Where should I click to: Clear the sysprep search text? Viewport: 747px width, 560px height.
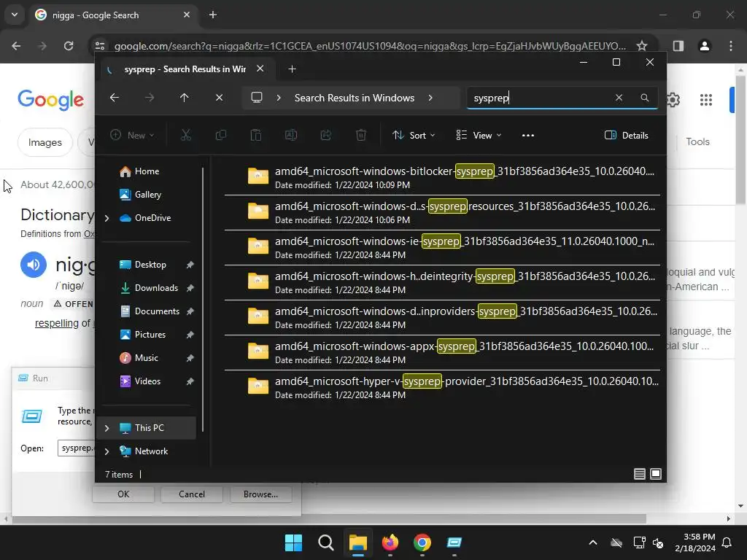(619, 98)
